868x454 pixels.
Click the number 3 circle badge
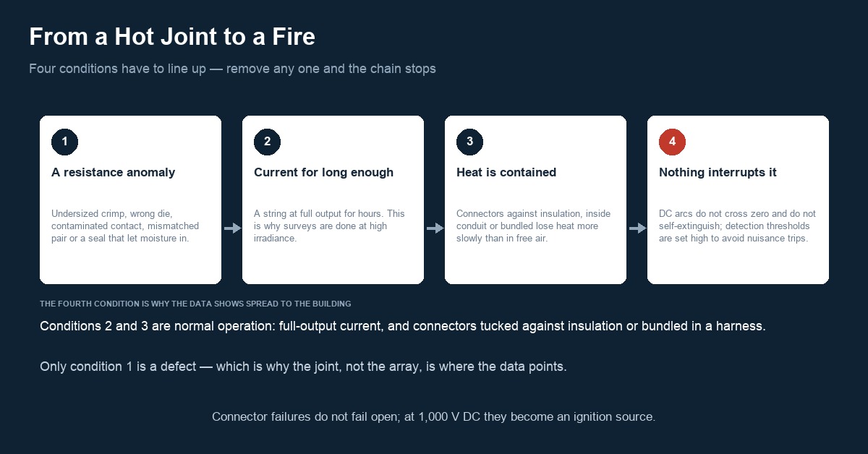(x=469, y=142)
